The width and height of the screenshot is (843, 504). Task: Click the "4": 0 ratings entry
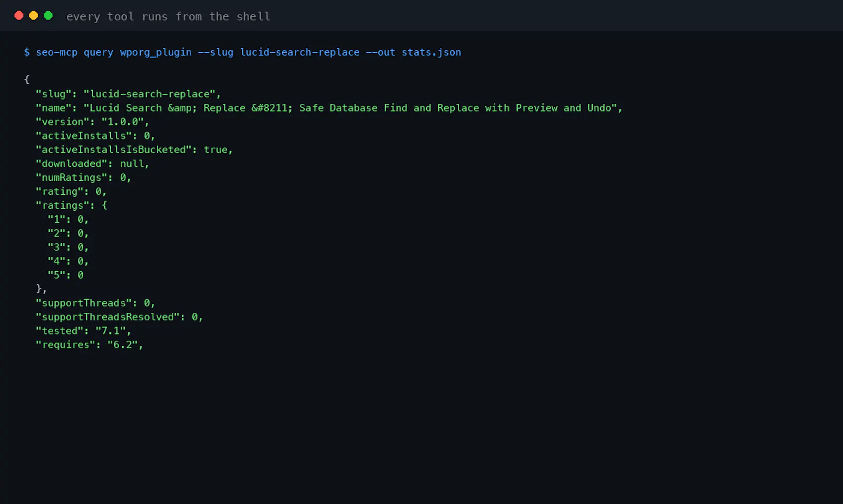point(68,261)
